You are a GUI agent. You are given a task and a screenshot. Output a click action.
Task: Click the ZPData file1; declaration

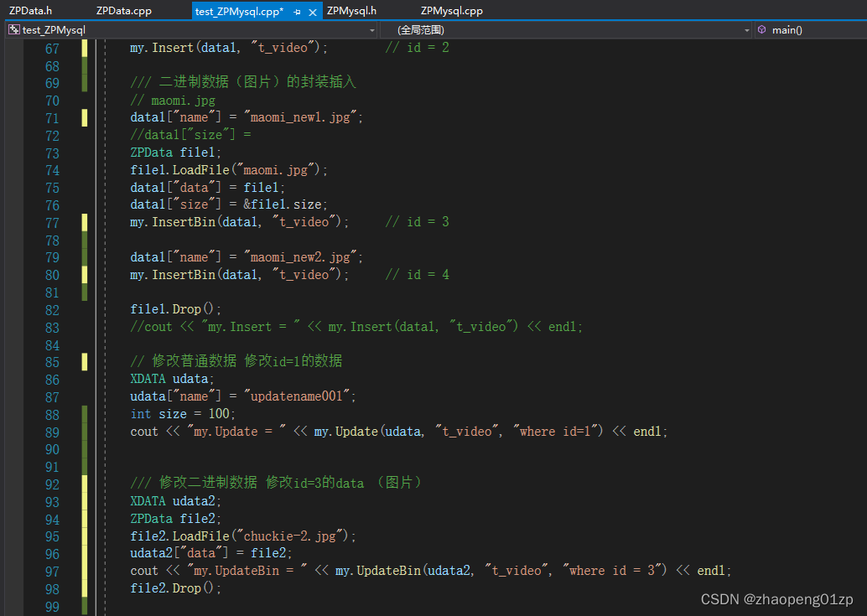(176, 152)
